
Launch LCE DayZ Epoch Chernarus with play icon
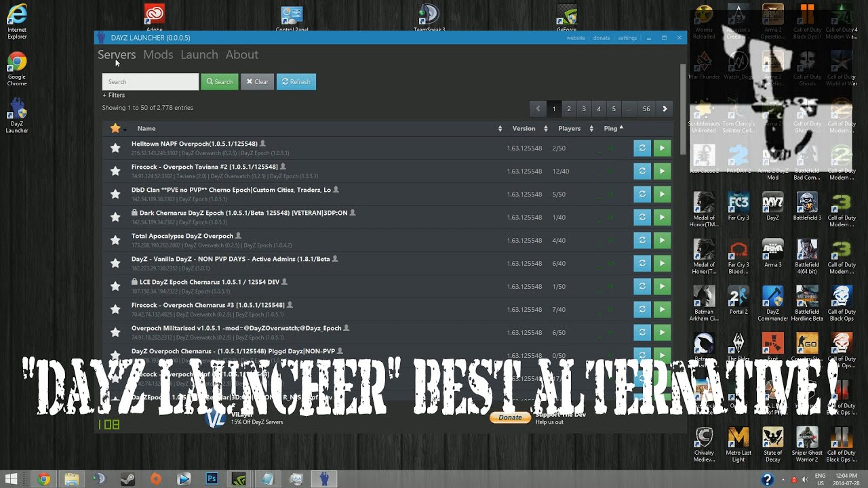662,286
